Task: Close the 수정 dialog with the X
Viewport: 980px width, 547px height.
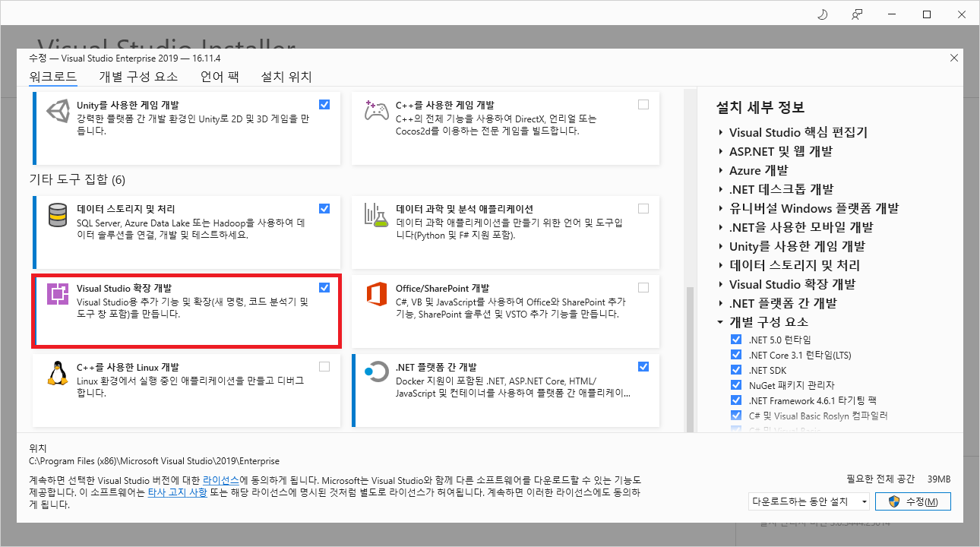Action: 954,58
